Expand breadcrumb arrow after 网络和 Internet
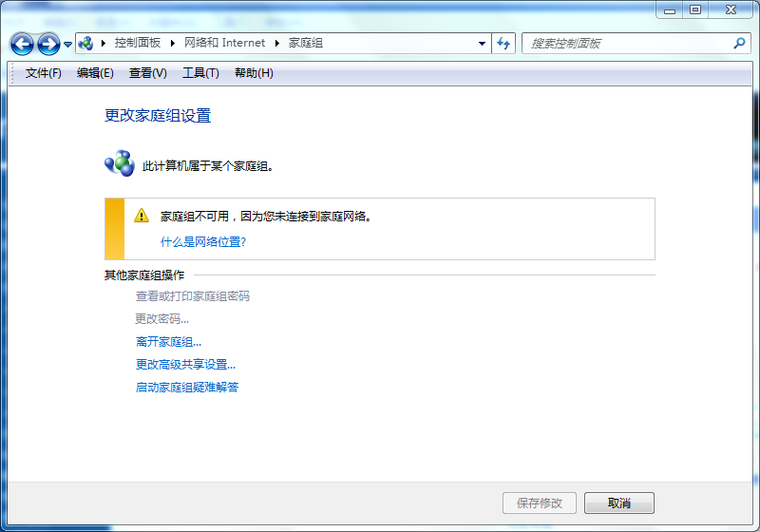 (x=278, y=44)
